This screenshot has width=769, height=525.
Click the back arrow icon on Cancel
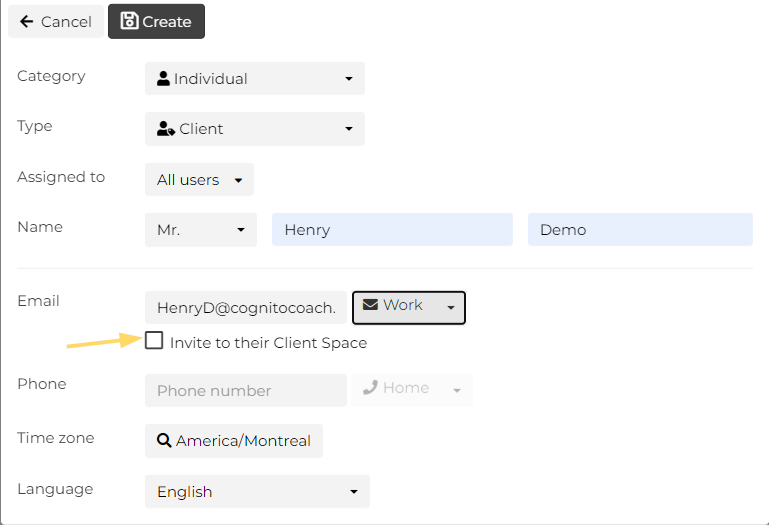(26, 21)
